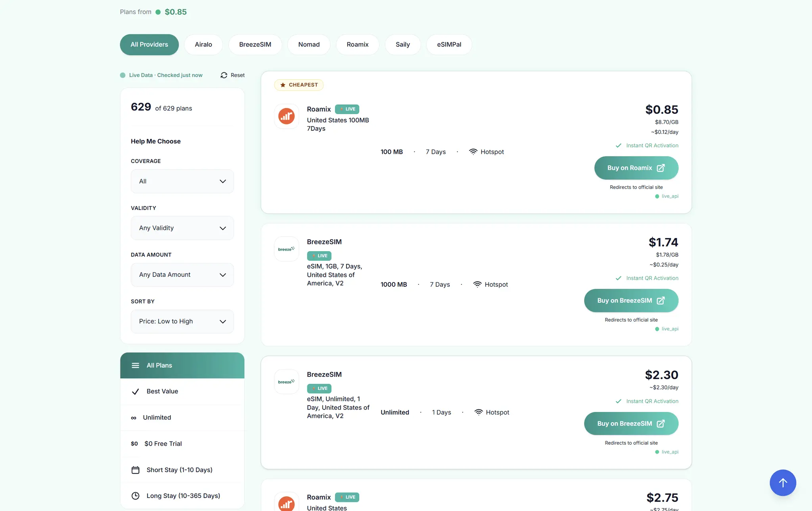Viewport: 812px width, 511px height.
Task: Click the Roamix logo on $0.85 plan
Action: [286, 116]
